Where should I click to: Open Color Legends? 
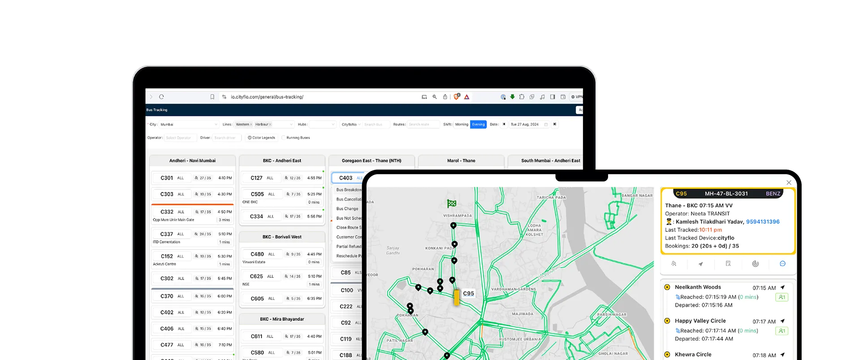point(261,137)
